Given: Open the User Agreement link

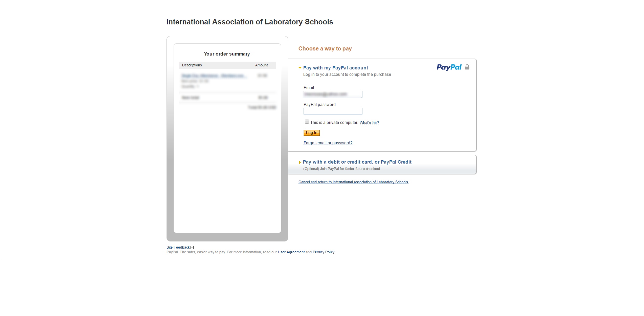Looking at the screenshot, I should (x=291, y=252).
